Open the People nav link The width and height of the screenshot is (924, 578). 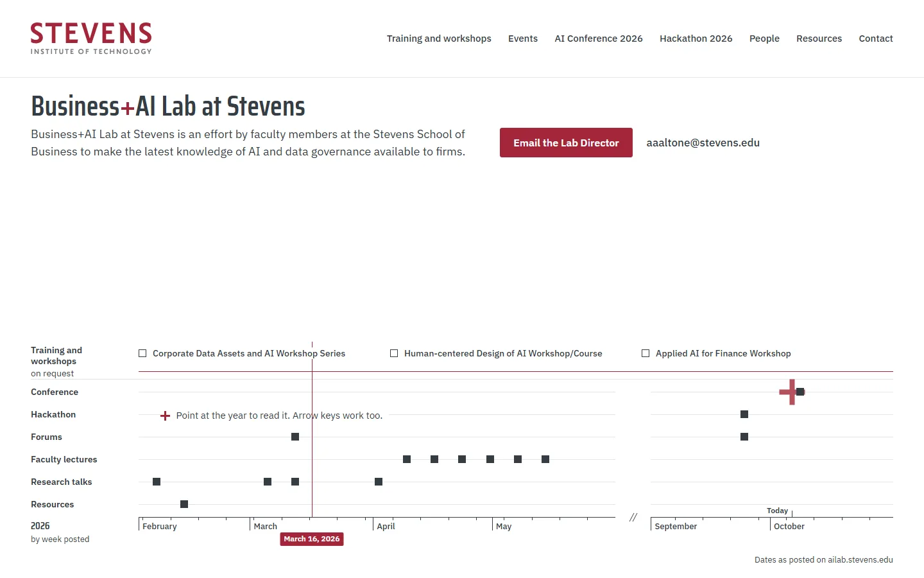tap(764, 39)
